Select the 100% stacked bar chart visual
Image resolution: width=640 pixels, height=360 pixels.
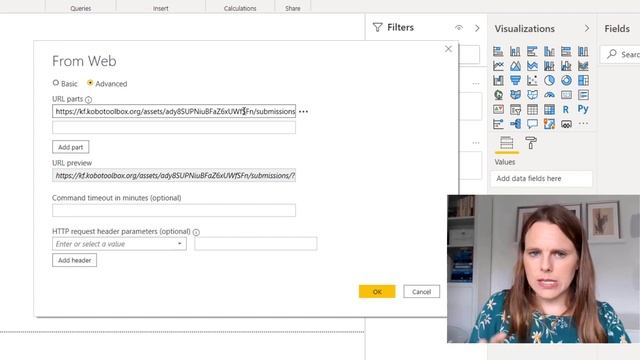tap(566, 51)
